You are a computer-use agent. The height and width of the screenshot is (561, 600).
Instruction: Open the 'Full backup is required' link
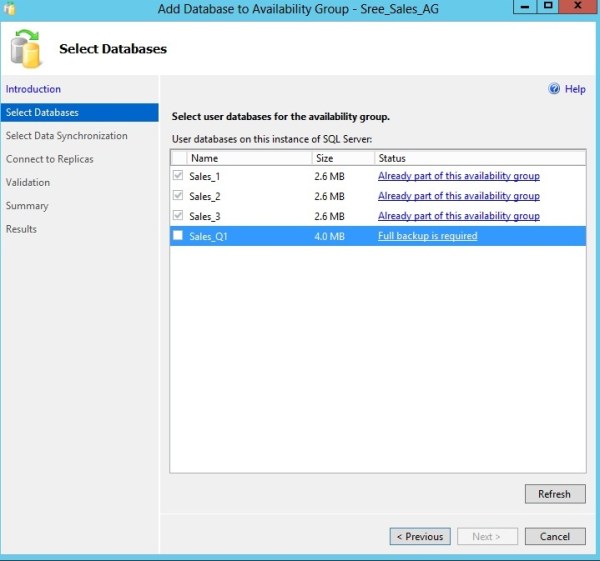click(x=427, y=236)
